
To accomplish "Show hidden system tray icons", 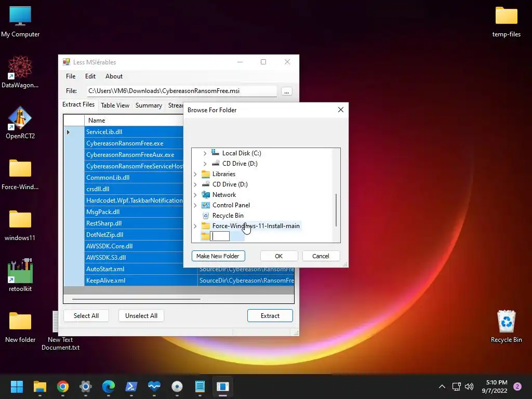I will [442, 387].
